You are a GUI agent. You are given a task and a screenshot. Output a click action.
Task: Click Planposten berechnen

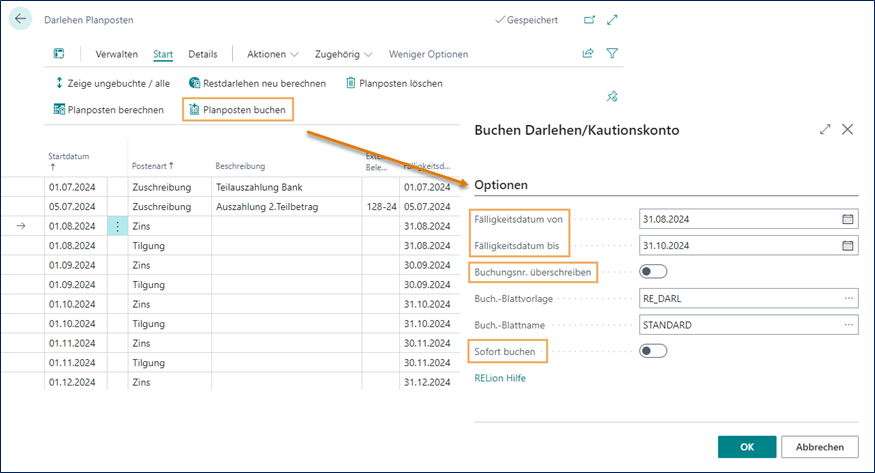pyautogui.click(x=109, y=110)
